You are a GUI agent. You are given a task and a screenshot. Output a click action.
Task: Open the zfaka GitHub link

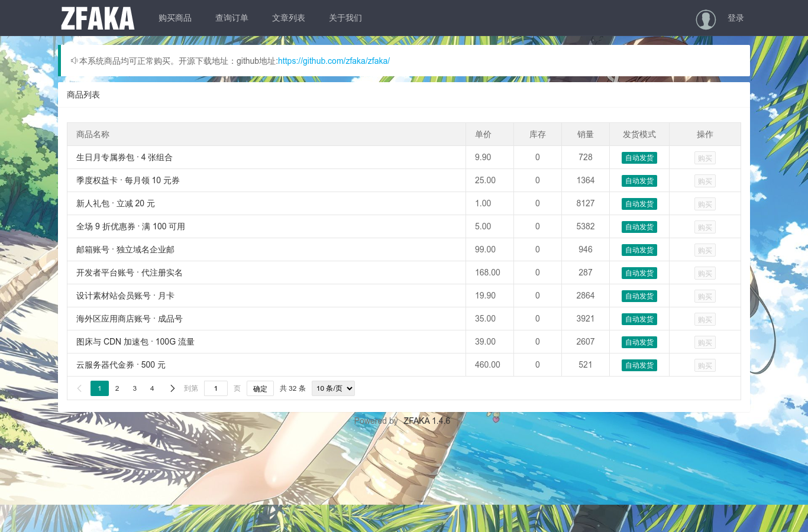click(x=334, y=61)
